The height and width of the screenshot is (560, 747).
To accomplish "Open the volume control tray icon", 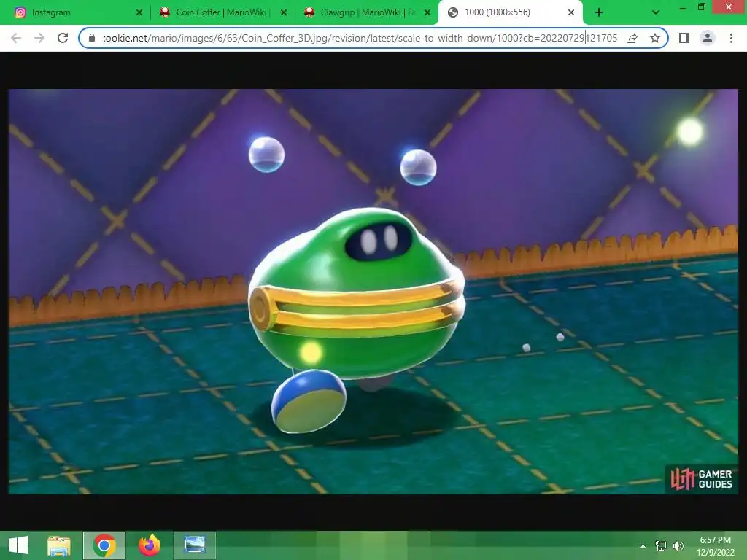I will [678, 545].
